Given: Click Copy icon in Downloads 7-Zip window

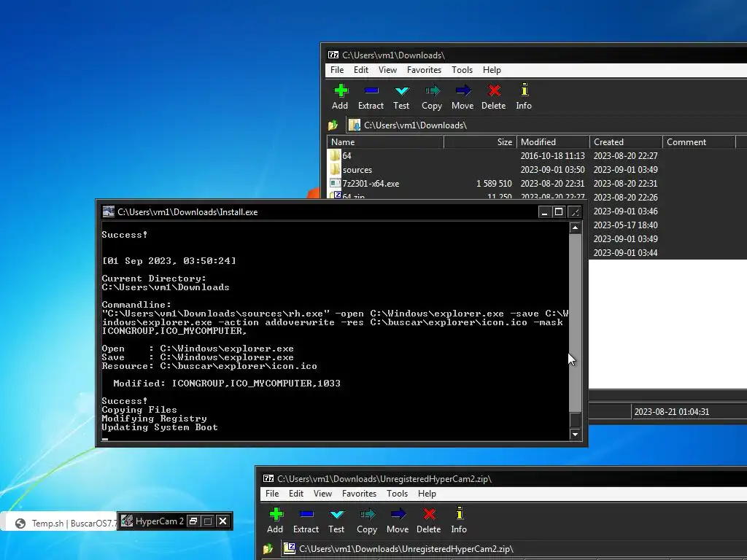Looking at the screenshot, I should tap(432, 90).
